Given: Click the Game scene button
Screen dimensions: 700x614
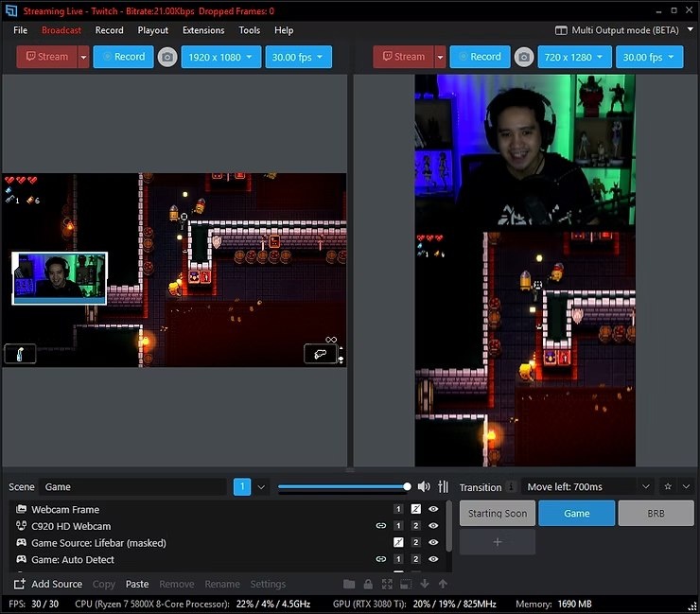Looking at the screenshot, I should (x=577, y=513).
